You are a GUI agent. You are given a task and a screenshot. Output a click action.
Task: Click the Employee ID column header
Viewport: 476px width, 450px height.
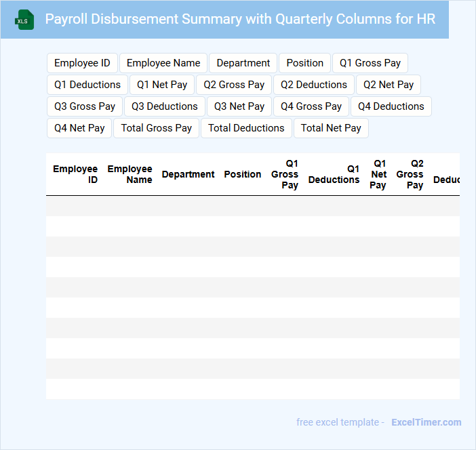[75, 174]
